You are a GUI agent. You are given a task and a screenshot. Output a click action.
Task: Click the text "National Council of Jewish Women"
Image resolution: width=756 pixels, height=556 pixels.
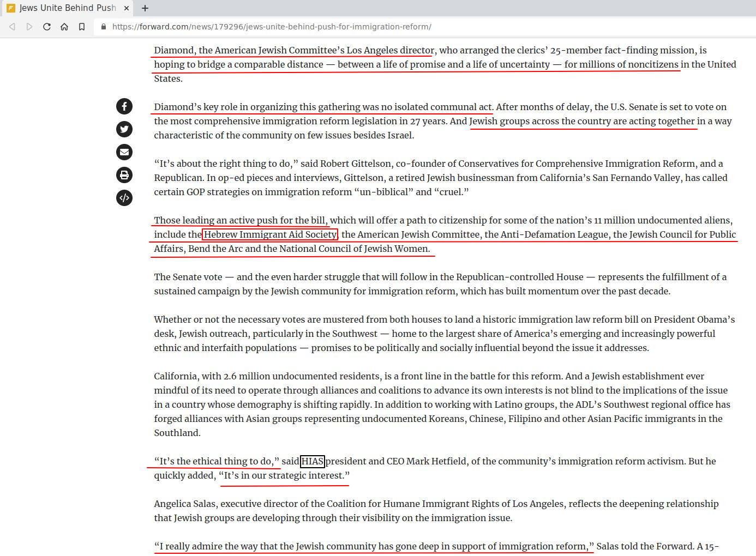click(354, 249)
